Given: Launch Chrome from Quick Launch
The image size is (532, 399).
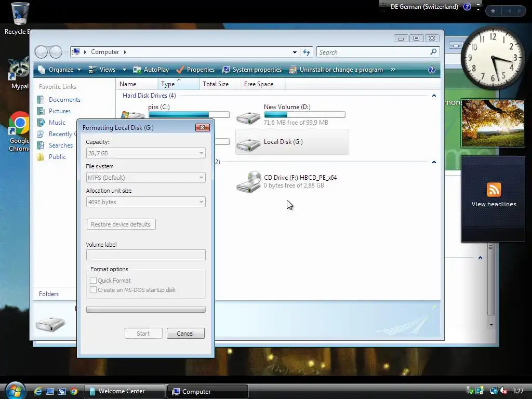Looking at the screenshot, I should point(74,391).
